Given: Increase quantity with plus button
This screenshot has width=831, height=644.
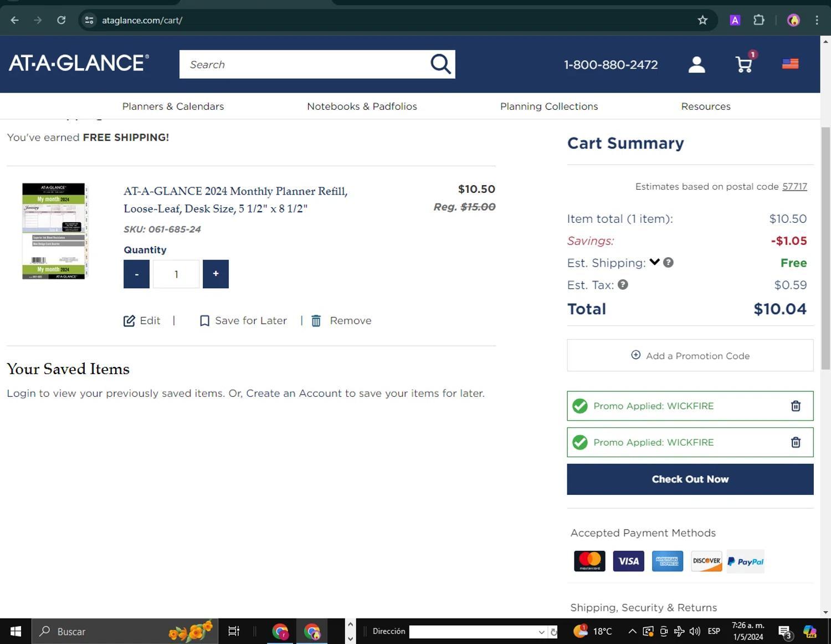Looking at the screenshot, I should coord(216,274).
